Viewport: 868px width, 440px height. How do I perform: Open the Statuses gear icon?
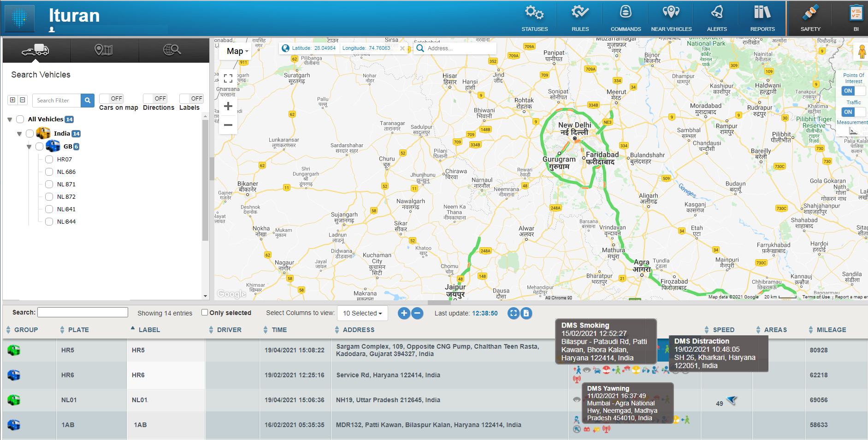(534, 13)
